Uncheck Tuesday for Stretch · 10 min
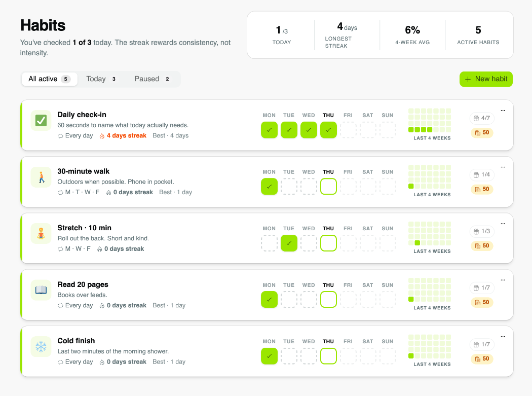The height and width of the screenshot is (396, 532). coord(289,243)
